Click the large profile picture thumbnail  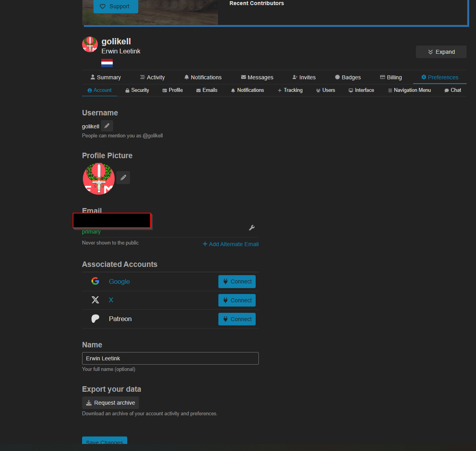(x=99, y=179)
